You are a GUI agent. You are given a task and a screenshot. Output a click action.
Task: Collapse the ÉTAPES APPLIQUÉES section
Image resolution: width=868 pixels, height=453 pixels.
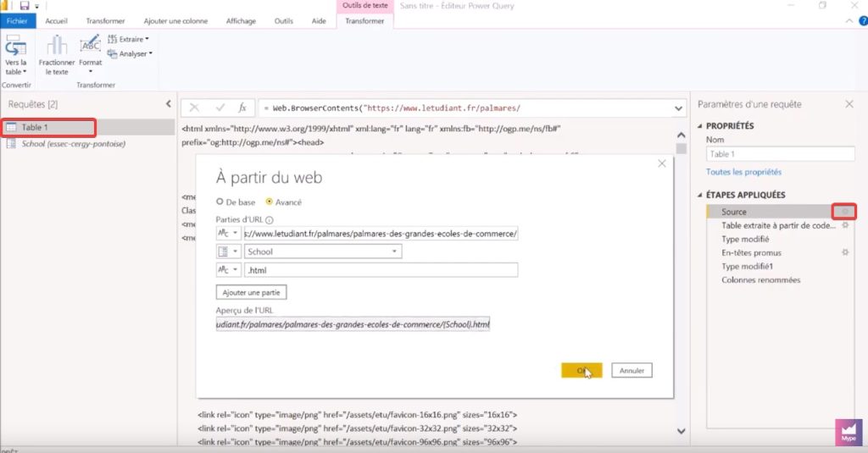[699, 195]
